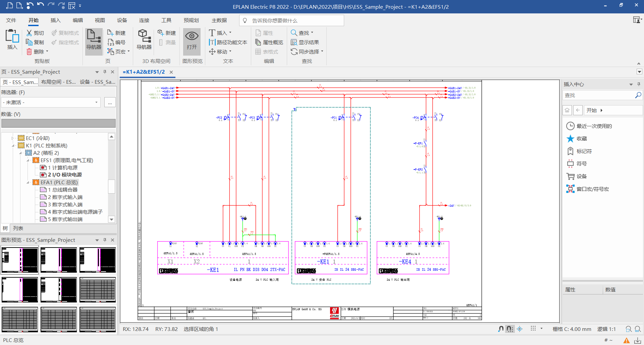Collapse EFS1 tree node
The width and height of the screenshot is (644, 345).
pos(28,160)
